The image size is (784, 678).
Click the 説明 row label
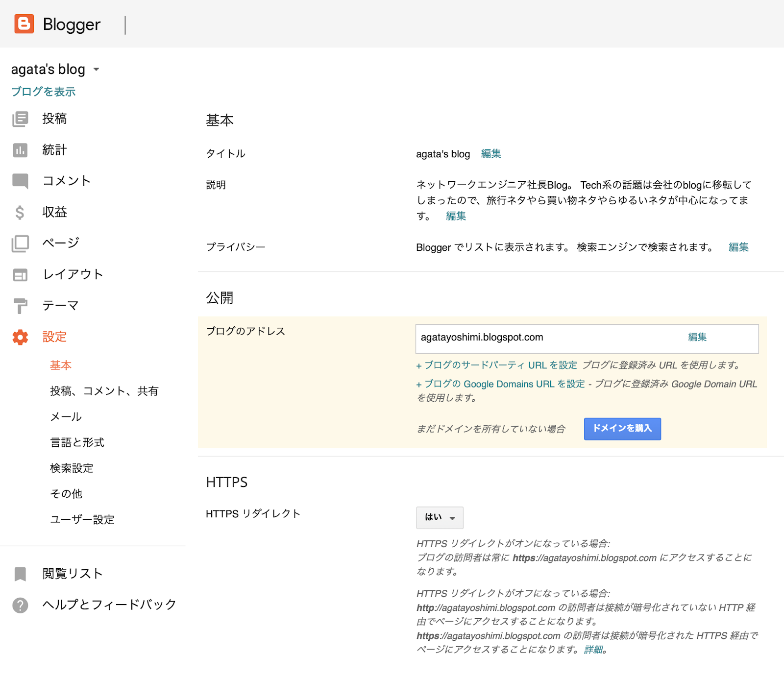(216, 185)
